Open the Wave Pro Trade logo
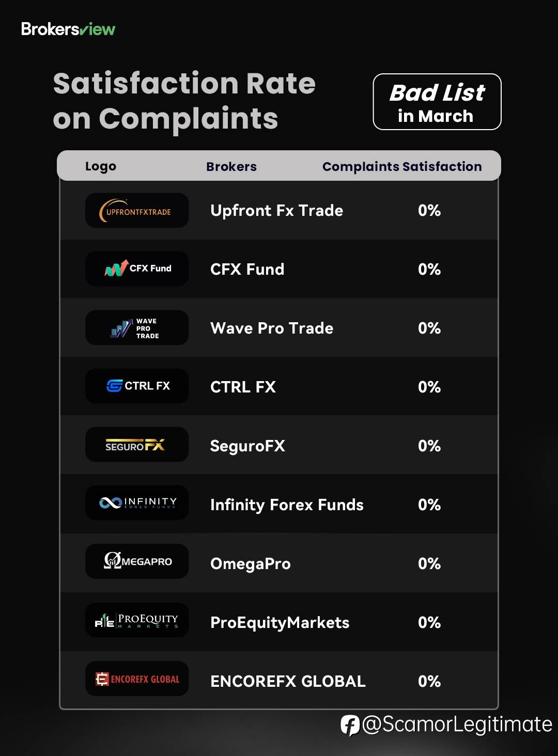 [x=137, y=327]
